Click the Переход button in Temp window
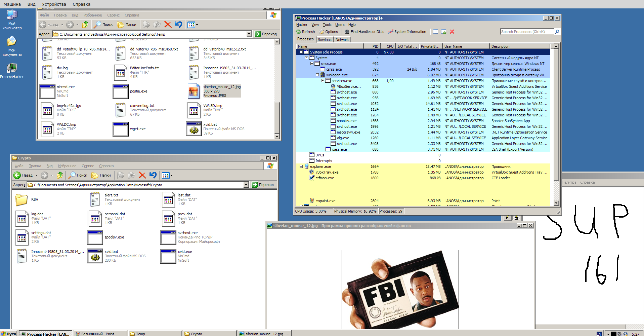The width and height of the screenshot is (644, 336). coord(266,34)
